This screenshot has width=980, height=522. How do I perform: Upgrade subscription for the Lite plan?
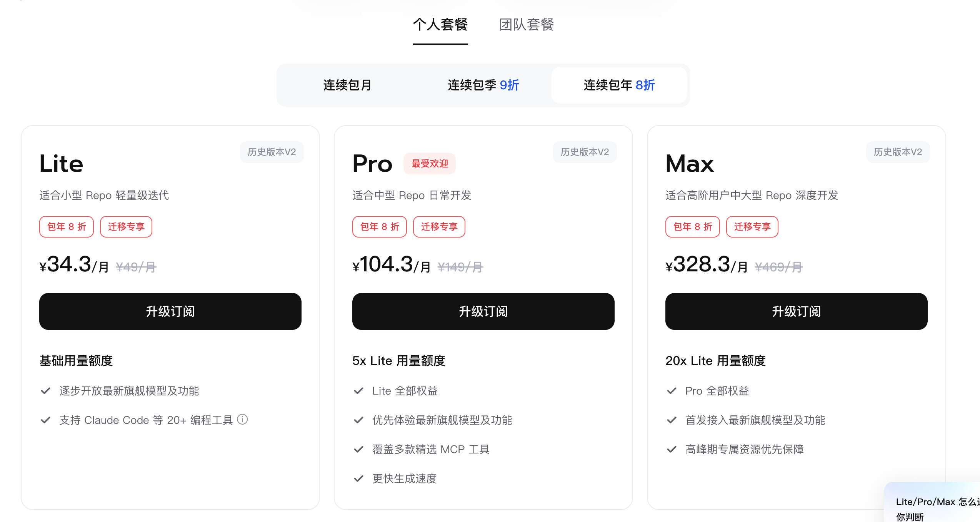coord(170,311)
